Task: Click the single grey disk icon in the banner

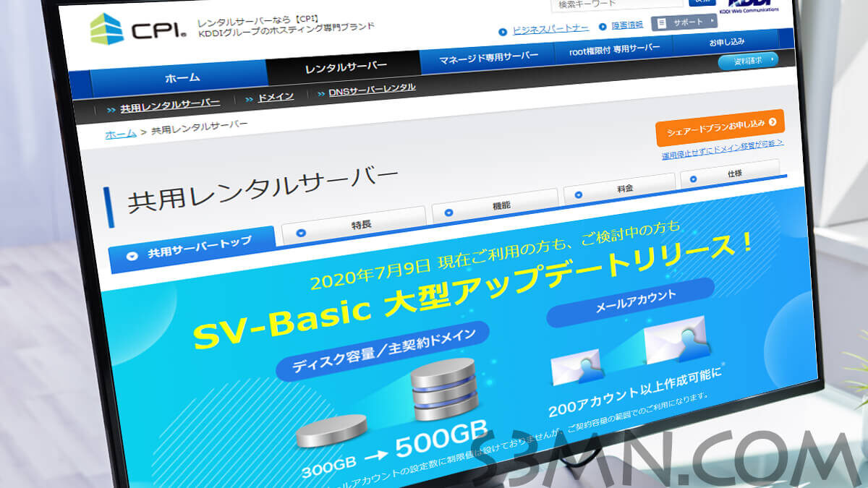Action: tap(333, 430)
